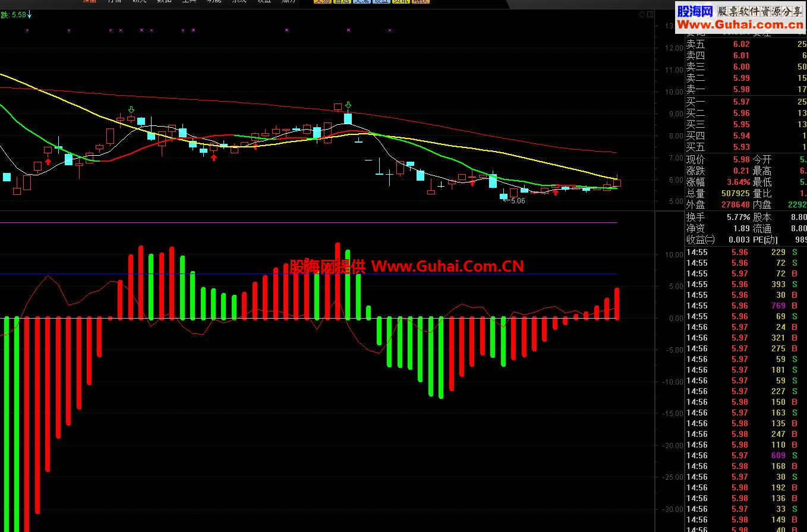Select the trade tick with volume 275 B
807x532 pixels.
(746, 348)
